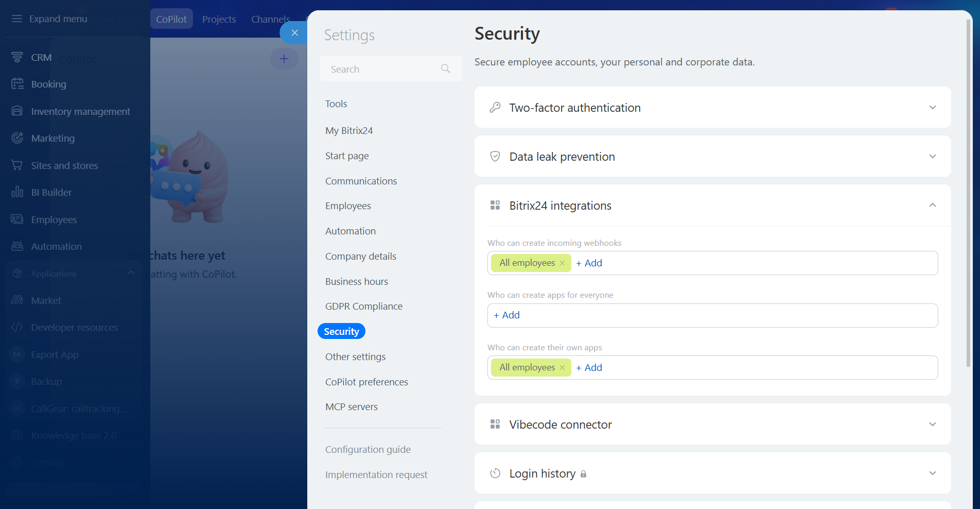980x509 pixels.
Task: Open Other settings section
Action: click(x=355, y=357)
